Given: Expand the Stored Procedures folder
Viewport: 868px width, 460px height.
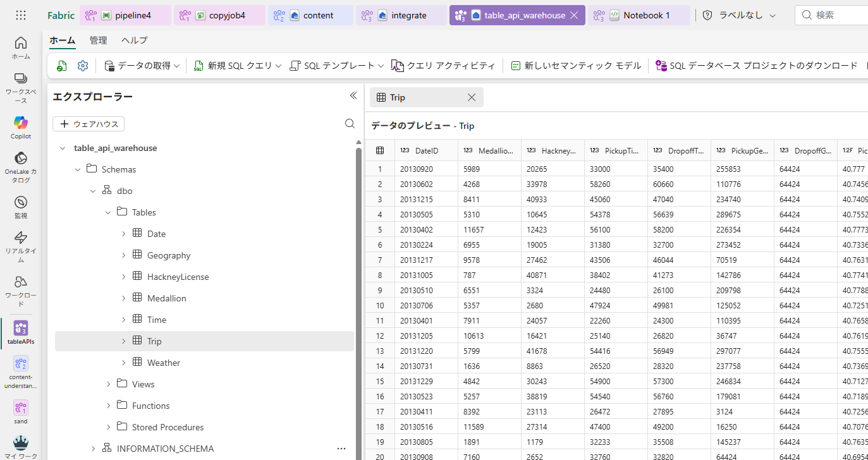Looking at the screenshot, I should (107, 427).
